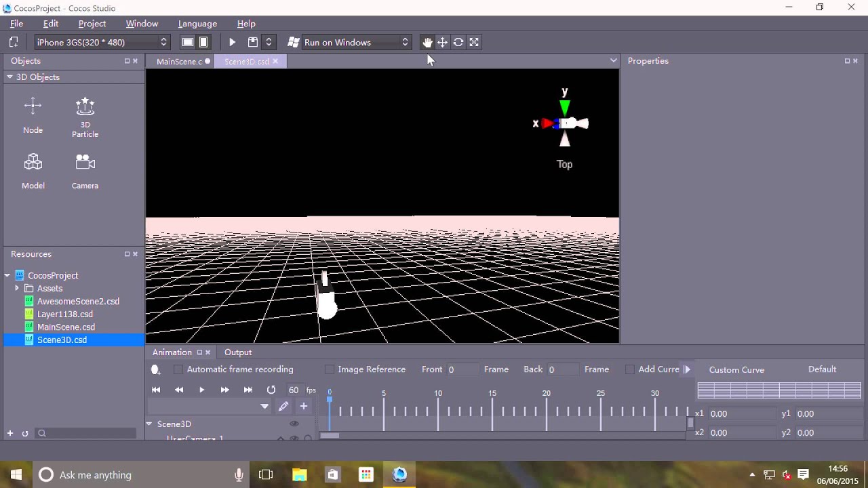Pick the Model object
Screen dimensions: 868x488
[x=33, y=171]
